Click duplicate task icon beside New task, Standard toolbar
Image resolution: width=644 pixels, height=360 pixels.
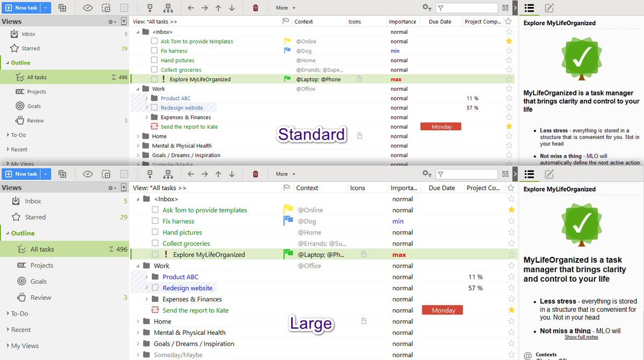[62, 8]
